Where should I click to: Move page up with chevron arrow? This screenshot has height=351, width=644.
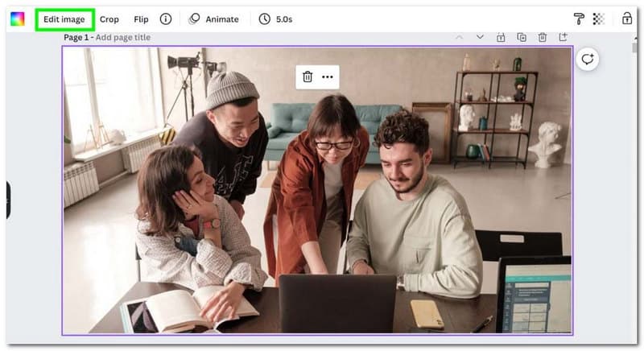(x=459, y=37)
